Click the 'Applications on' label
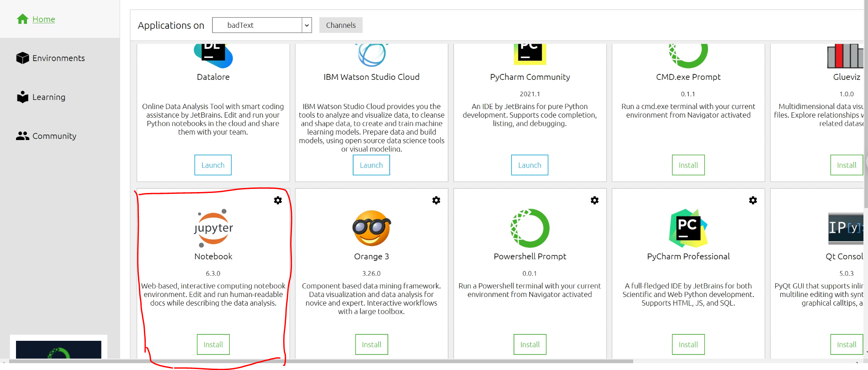Image resolution: width=868 pixels, height=370 pixels. [171, 26]
